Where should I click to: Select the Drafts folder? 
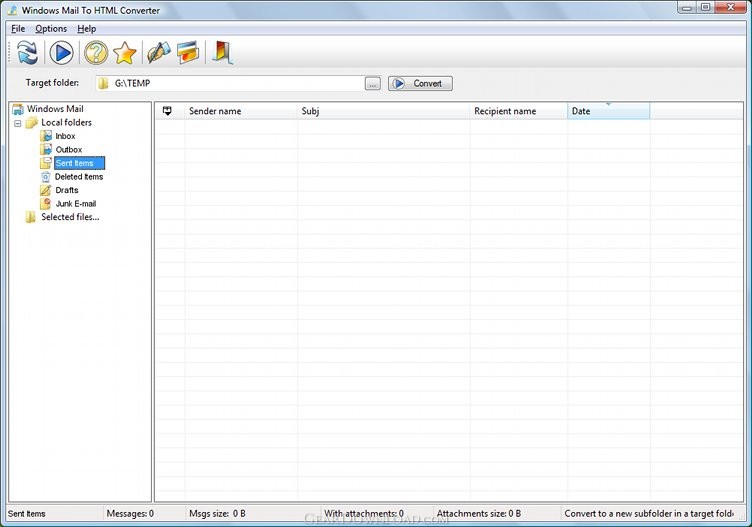pyautogui.click(x=67, y=190)
